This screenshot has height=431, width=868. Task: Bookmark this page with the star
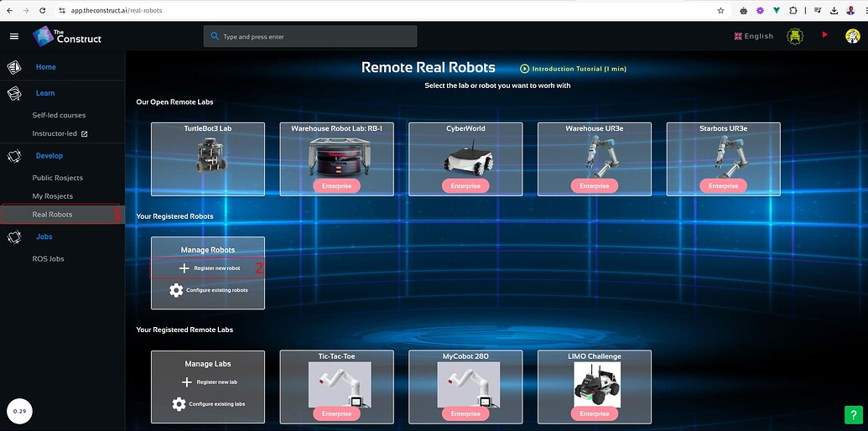tap(720, 11)
